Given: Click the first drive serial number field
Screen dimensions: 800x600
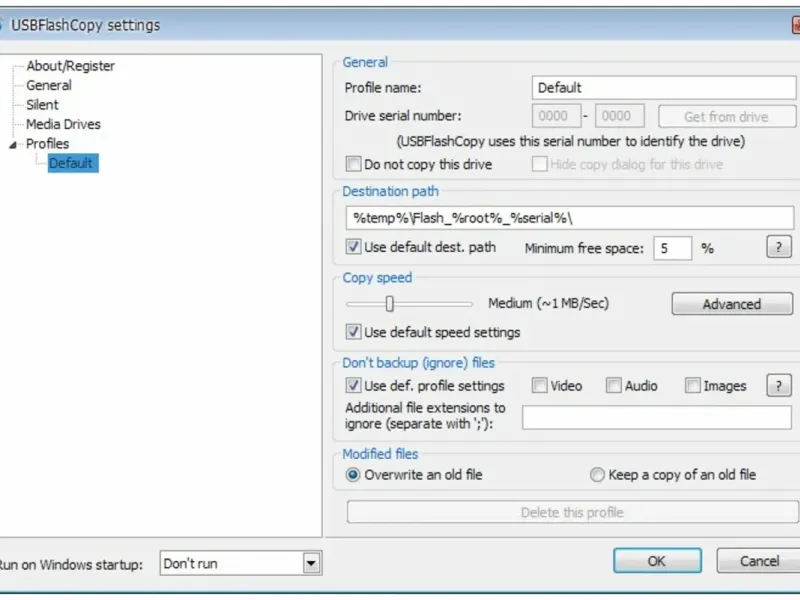Looking at the screenshot, I should [556, 116].
